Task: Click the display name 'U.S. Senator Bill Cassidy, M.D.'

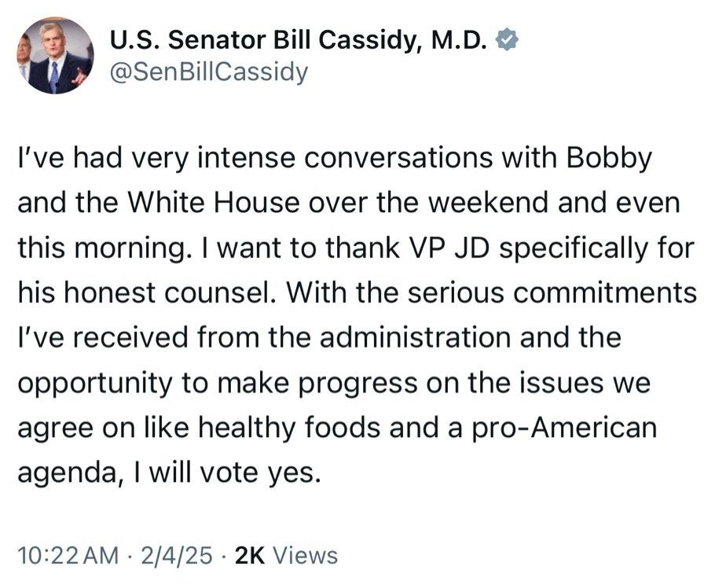Action: 299,39
